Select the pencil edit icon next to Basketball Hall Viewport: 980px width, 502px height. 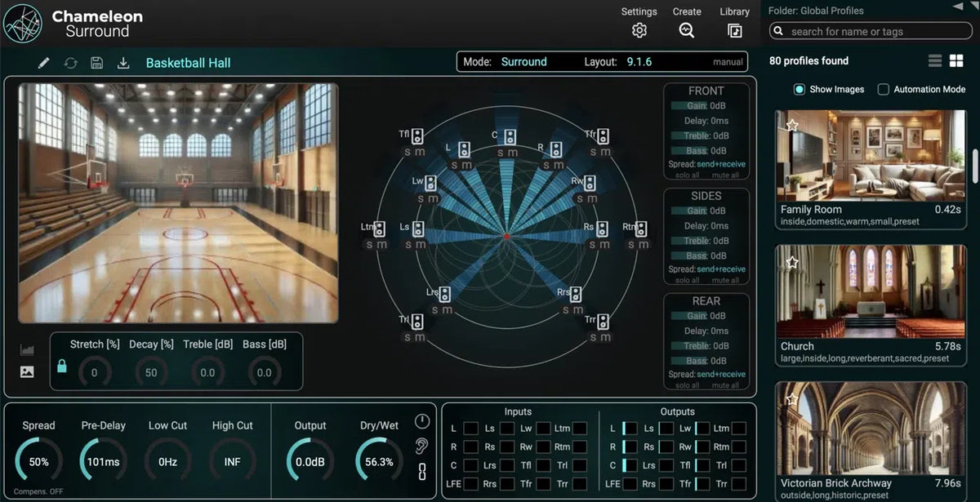(43, 61)
